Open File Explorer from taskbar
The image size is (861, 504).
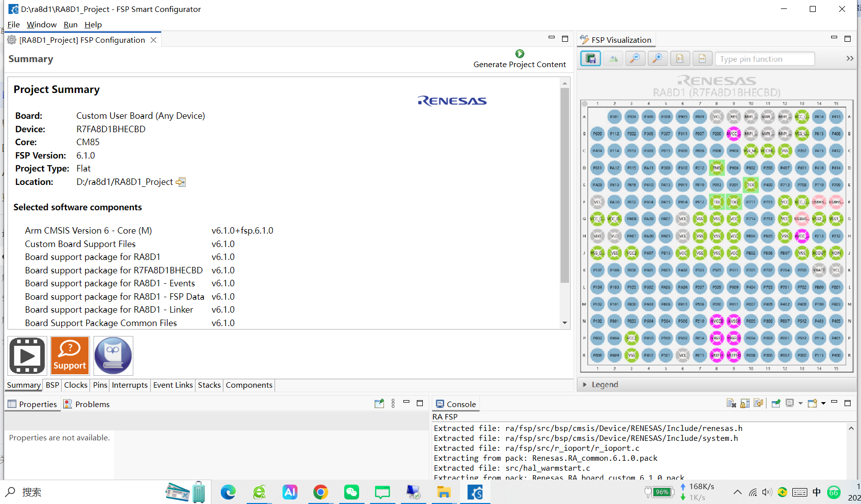(x=444, y=492)
